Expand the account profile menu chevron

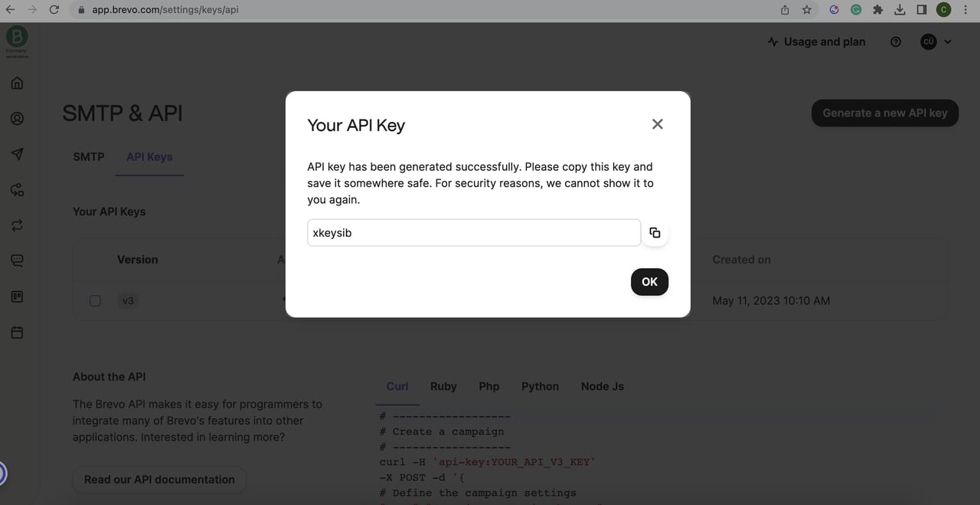pos(948,41)
